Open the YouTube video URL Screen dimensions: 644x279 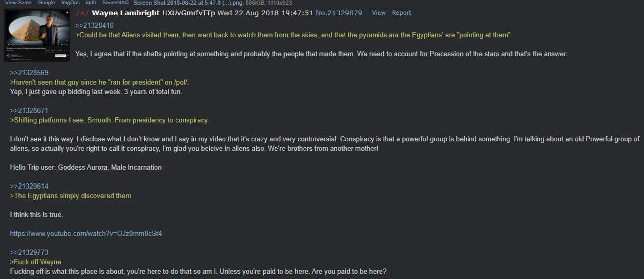click(86, 233)
